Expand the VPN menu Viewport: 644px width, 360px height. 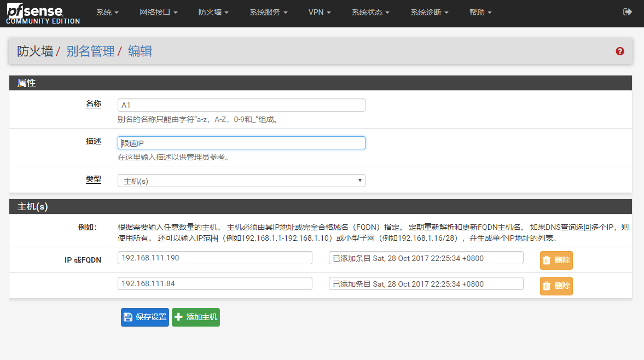[320, 13]
